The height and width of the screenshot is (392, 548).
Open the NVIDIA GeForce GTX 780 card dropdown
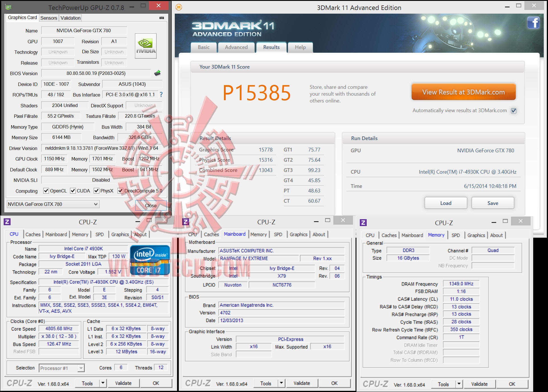pyautogui.click(x=53, y=204)
